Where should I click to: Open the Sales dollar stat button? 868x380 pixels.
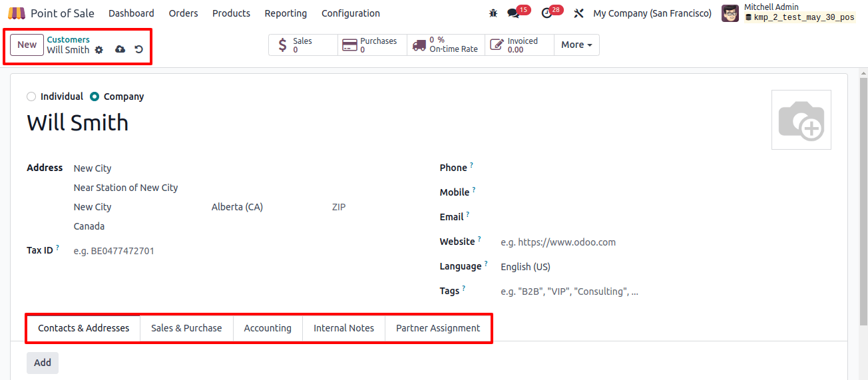coord(304,45)
